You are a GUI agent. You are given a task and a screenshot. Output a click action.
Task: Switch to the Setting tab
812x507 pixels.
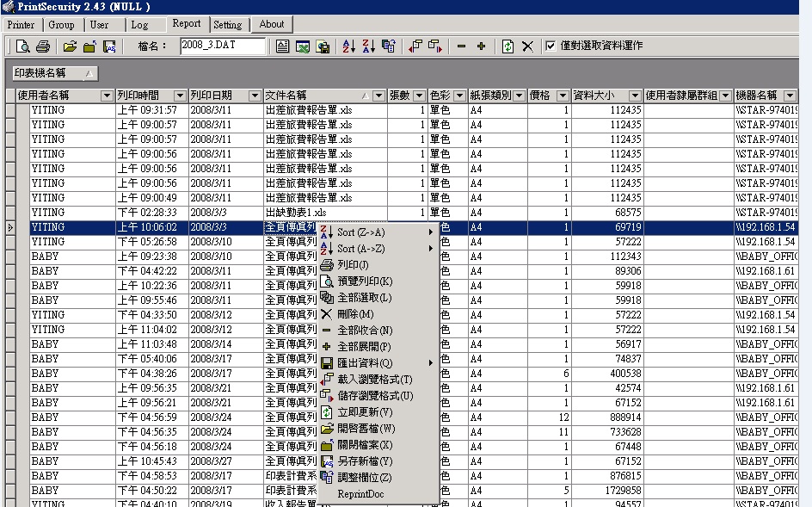click(x=228, y=25)
